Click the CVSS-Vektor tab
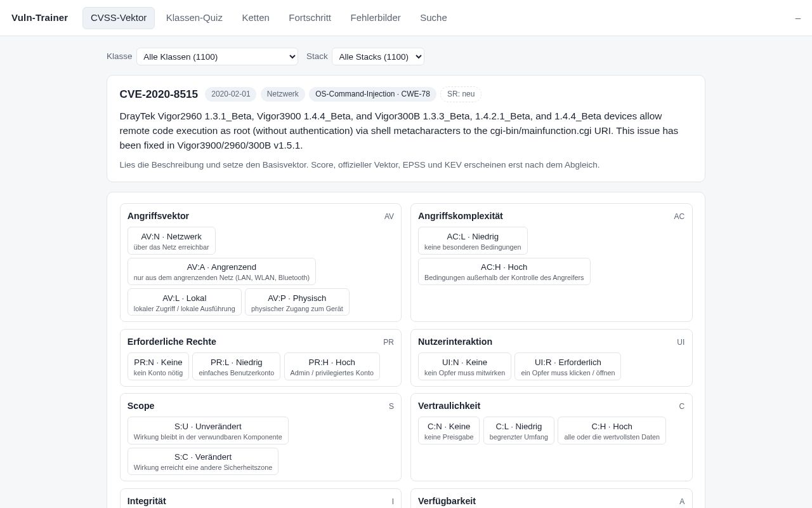The width and height of the screenshot is (812, 508). tap(119, 18)
